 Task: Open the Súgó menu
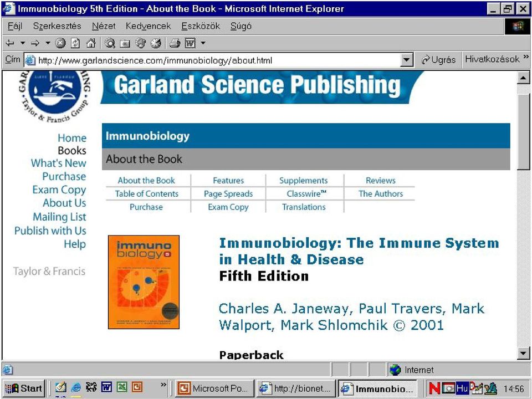tap(241, 26)
